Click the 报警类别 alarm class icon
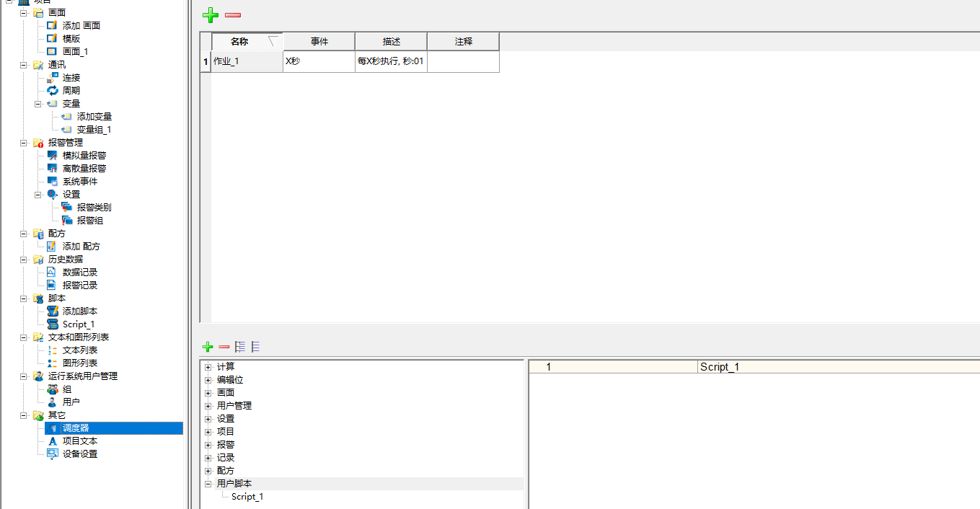 (66, 207)
